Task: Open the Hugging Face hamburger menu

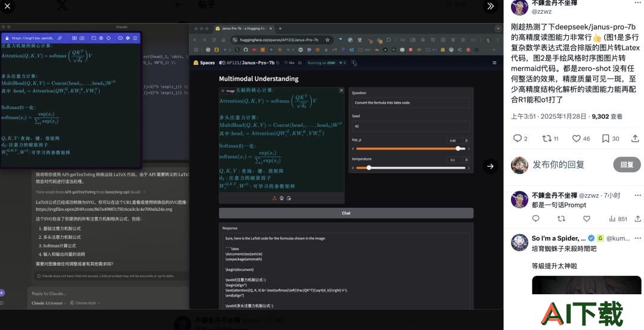Action: click(494, 63)
